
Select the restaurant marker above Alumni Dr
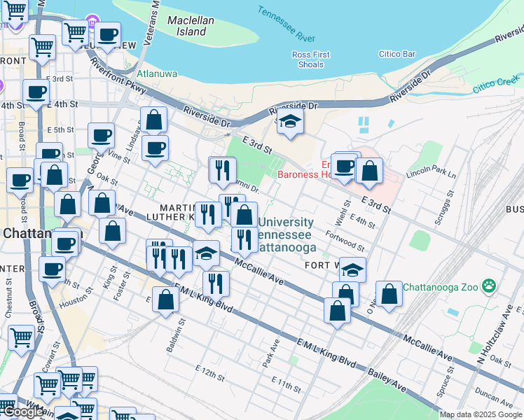222,169
